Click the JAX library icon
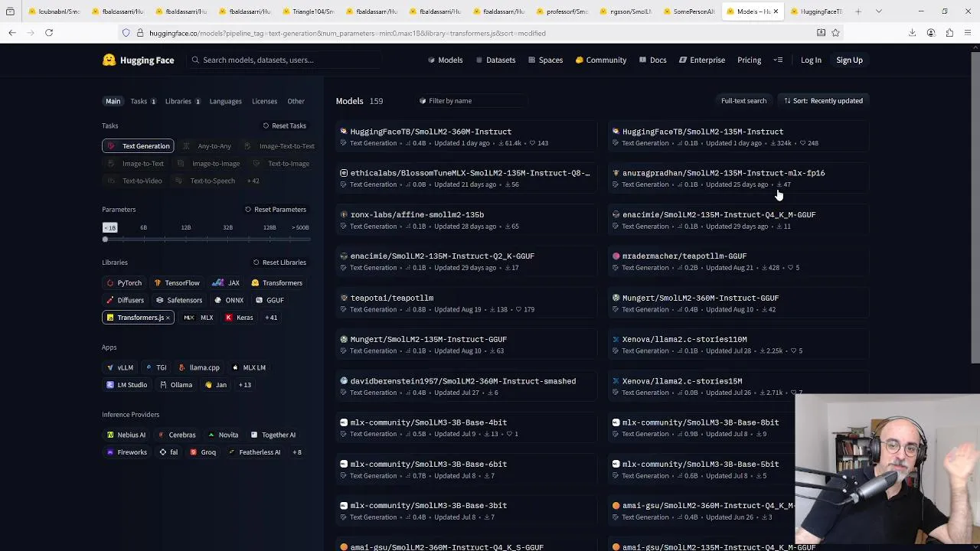 pos(218,283)
